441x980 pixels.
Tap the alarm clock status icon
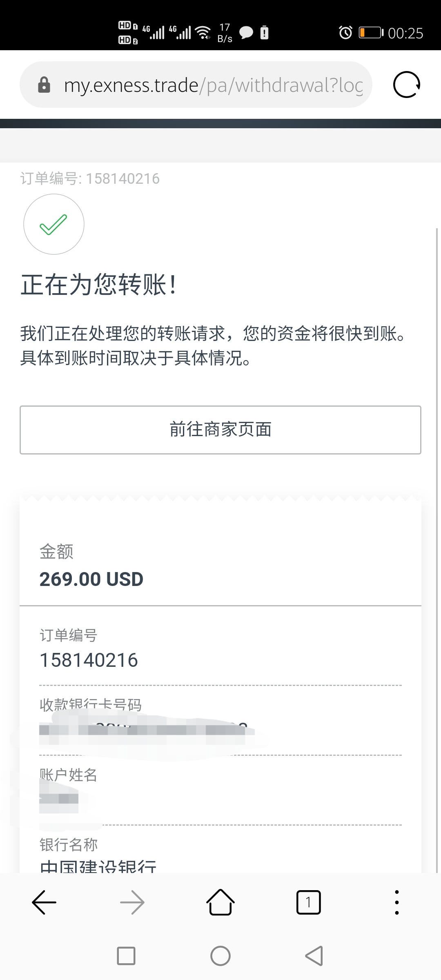coord(345,33)
